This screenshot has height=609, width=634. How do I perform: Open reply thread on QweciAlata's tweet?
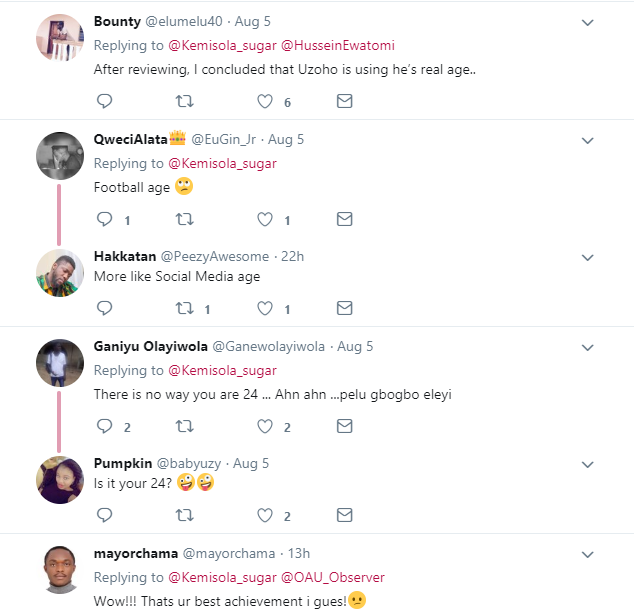click(104, 219)
